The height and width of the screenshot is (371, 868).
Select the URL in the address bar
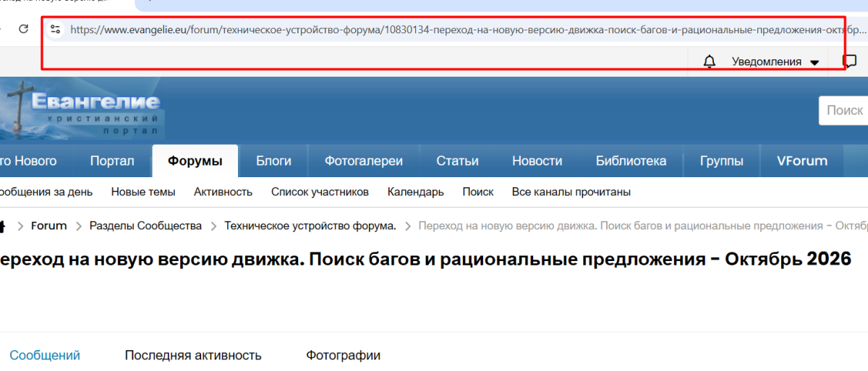[x=467, y=30]
